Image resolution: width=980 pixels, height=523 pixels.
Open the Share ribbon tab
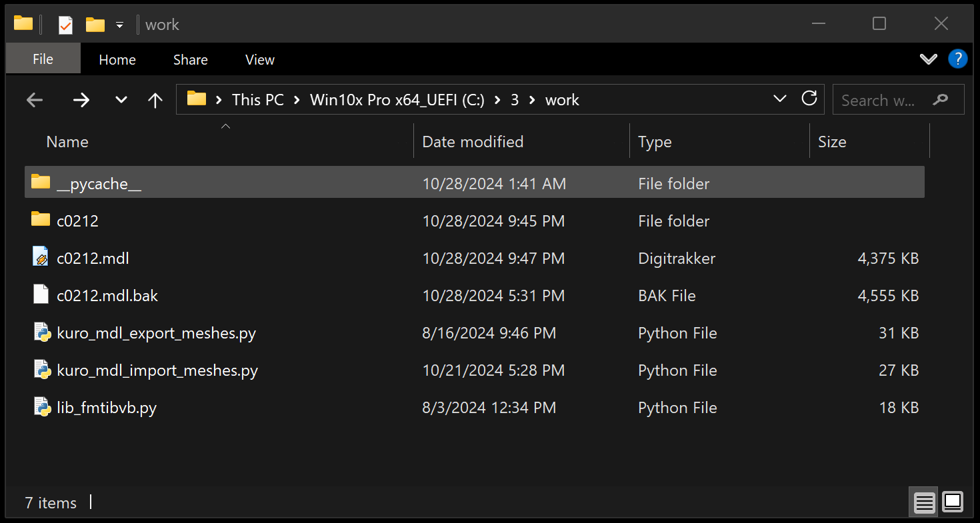pos(190,59)
